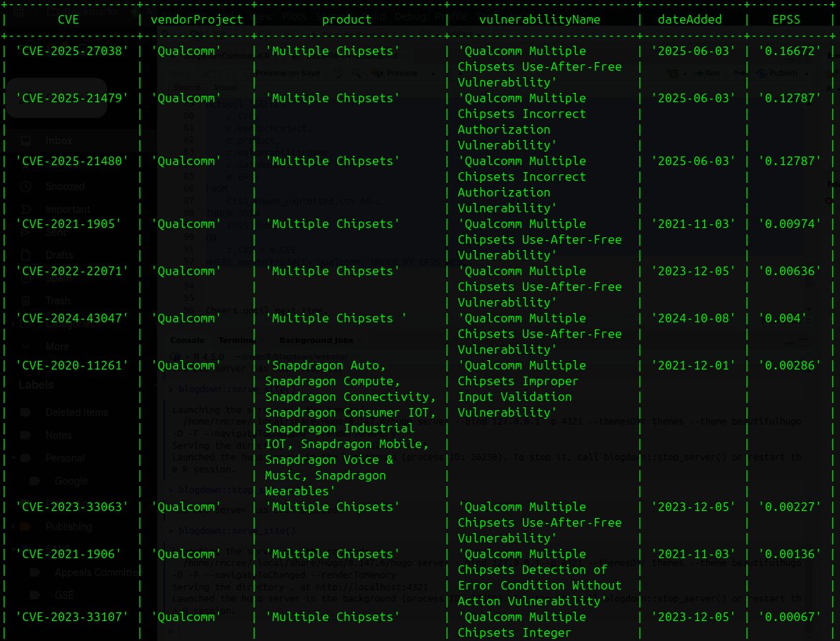
Task: Click 'Snapdragon Auto,' in the product column
Action: pos(326,366)
